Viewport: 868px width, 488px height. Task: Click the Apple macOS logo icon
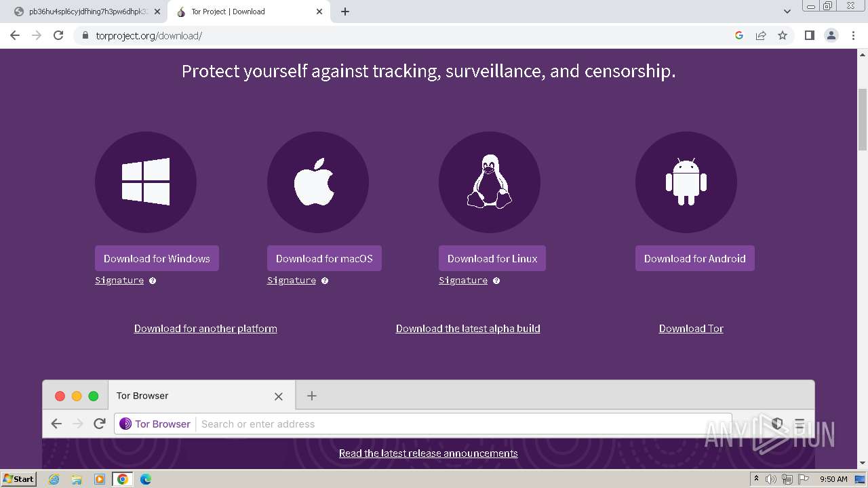(318, 182)
